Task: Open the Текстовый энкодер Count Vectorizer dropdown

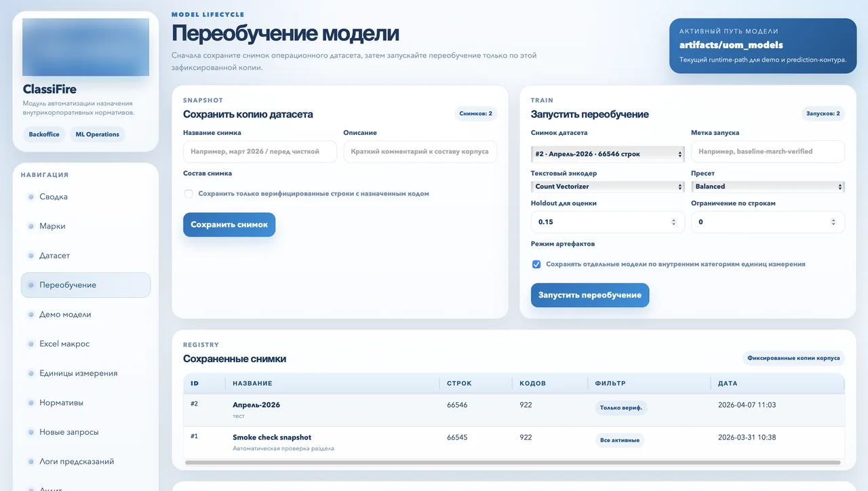Action: tap(608, 186)
